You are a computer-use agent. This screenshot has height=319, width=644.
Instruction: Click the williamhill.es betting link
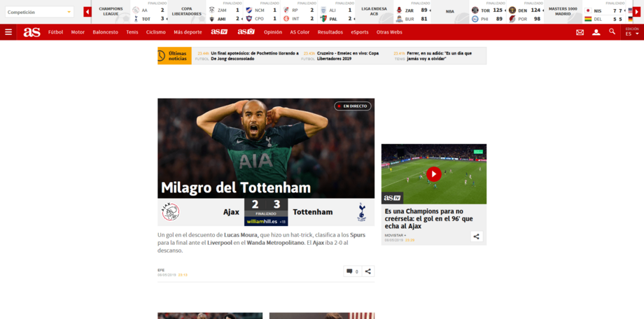(263, 222)
